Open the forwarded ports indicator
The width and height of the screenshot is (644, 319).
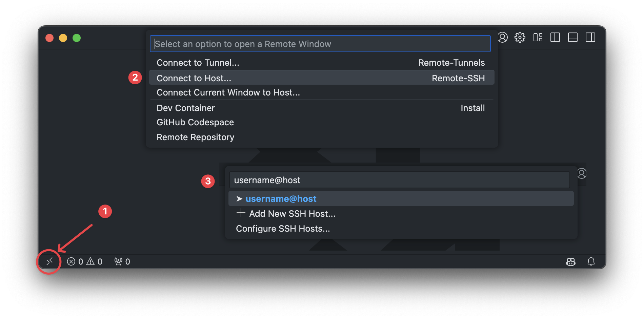122,262
